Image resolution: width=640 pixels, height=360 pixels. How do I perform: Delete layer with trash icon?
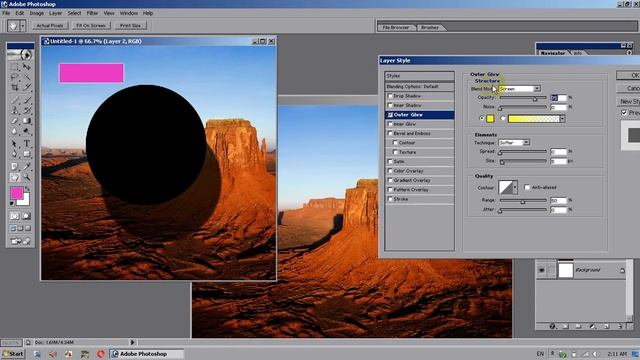click(620, 326)
